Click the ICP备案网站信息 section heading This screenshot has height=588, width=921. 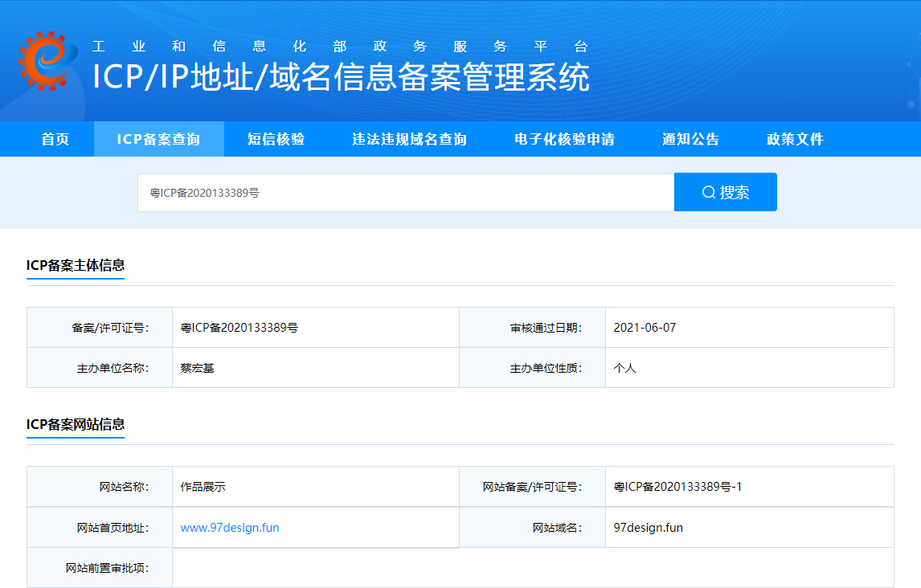click(76, 424)
